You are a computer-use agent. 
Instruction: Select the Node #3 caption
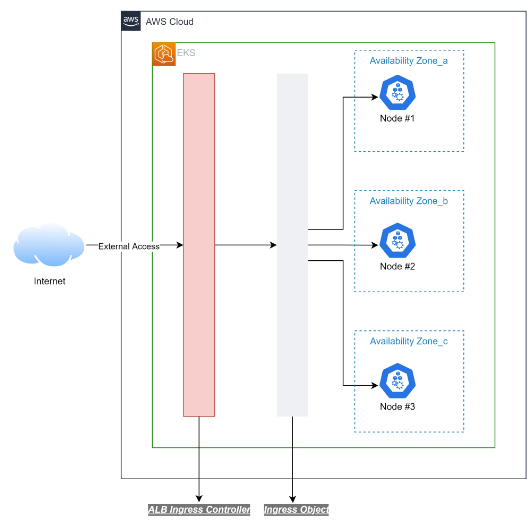click(x=397, y=406)
